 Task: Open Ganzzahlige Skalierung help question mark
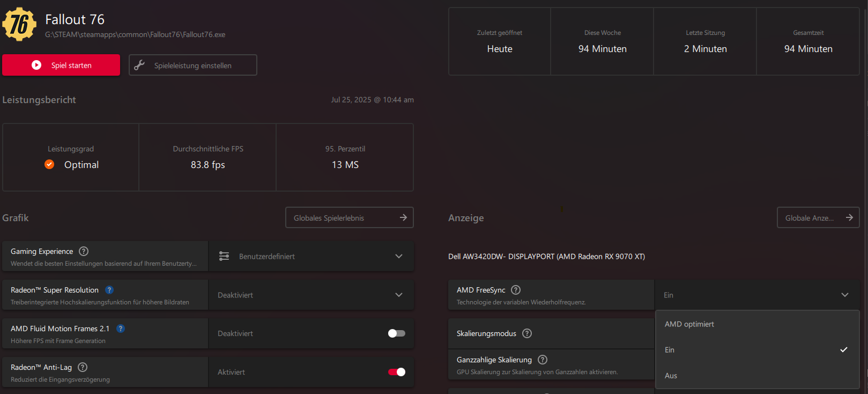pyautogui.click(x=543, y=360)
